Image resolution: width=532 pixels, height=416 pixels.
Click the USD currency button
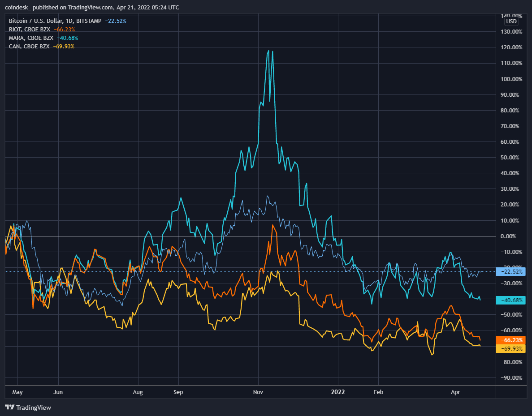click(511, 21)
